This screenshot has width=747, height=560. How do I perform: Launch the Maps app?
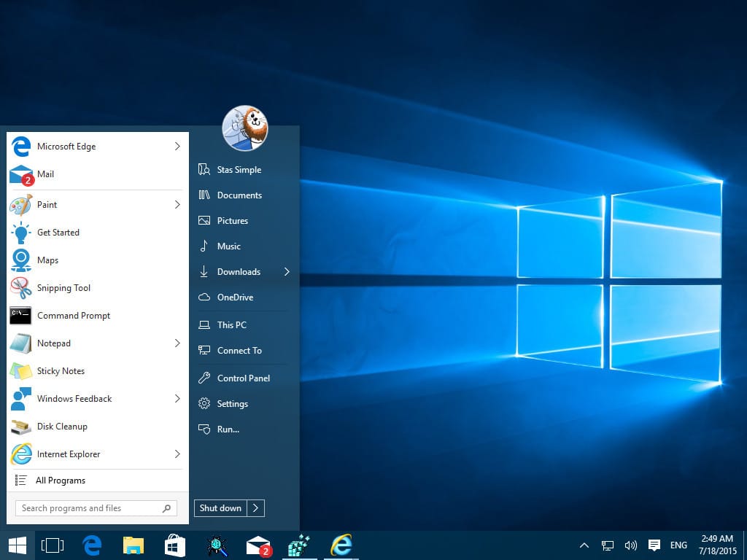click(47, 260)
